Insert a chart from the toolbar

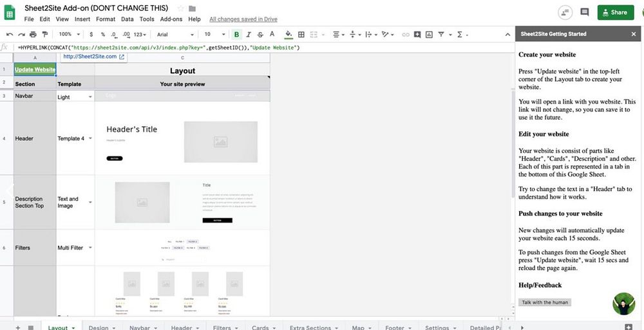(429, 35)
